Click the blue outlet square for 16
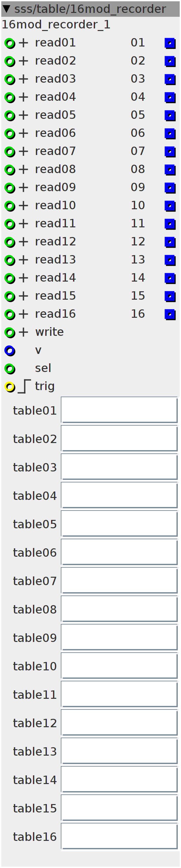This screenshot has width=181, height=868. [x=170, y=315]
